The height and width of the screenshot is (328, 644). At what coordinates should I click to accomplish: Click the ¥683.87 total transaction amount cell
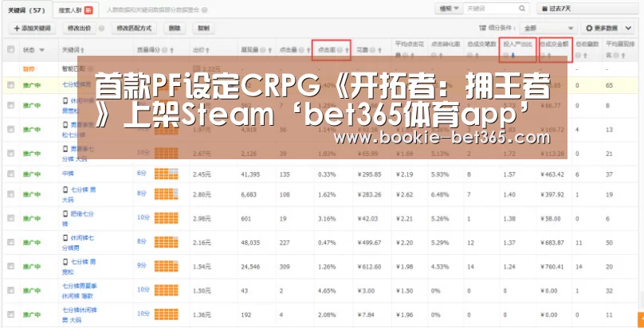(552, 242)
